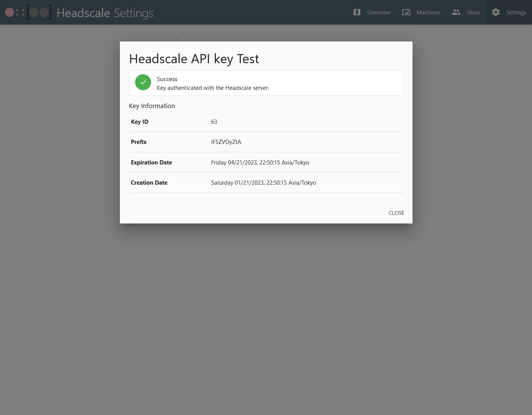Image resolution: width=532 pixels, height=415 pixels.
Task: Select the Key ID row
Action: click(x=266, y=121)
